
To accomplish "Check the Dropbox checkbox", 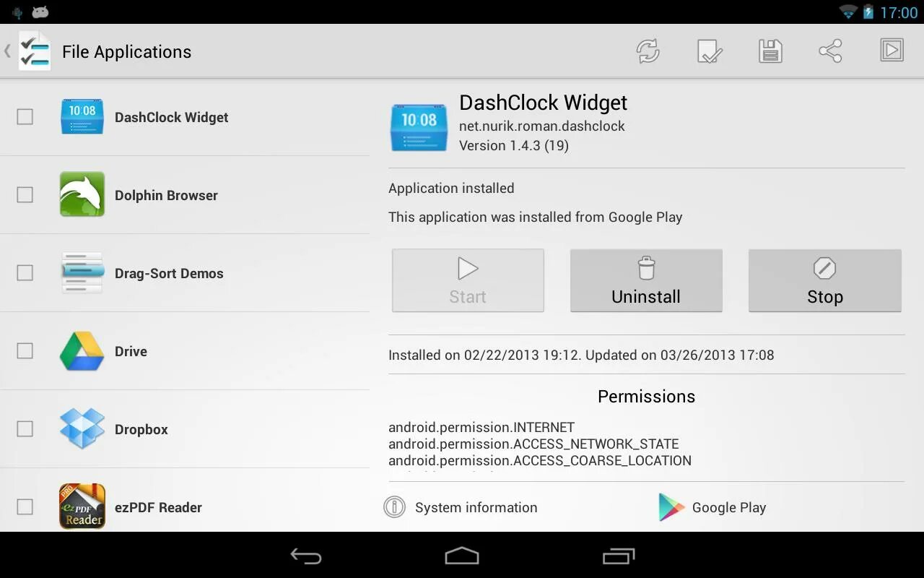I will pos(25,429).
